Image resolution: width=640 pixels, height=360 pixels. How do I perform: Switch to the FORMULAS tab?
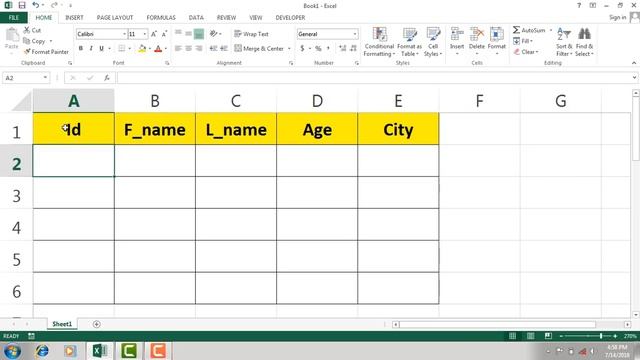click(x=161, y=18)
